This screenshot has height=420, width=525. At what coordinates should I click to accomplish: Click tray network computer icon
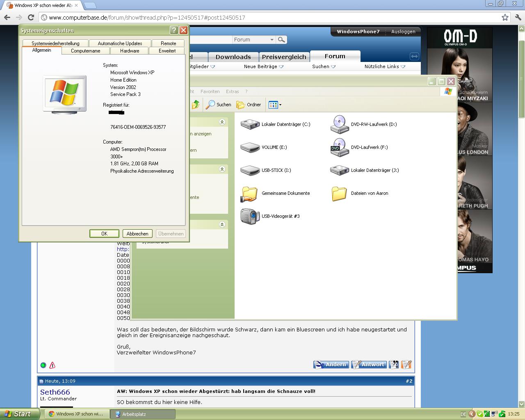tap(494, 414)
